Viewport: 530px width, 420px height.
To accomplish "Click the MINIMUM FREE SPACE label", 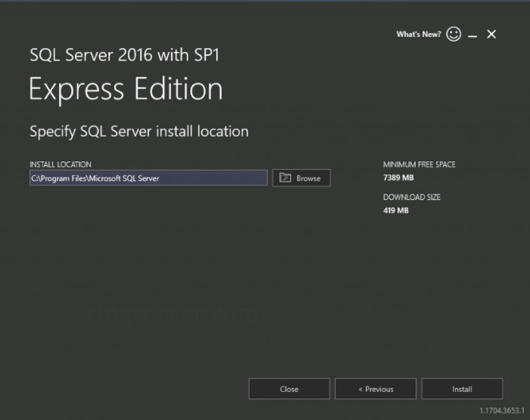I will (x=419, y=165).
